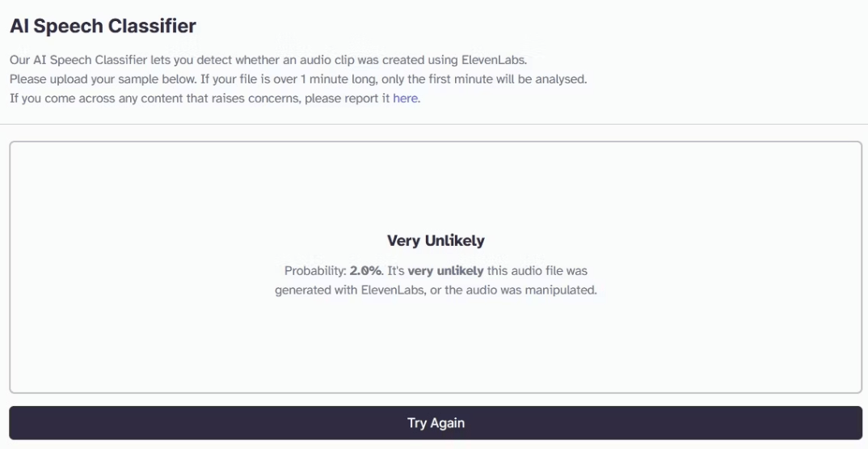Click the horizontal divider under the description
This screenshot has height=449, width=868.
pos(434,124)
